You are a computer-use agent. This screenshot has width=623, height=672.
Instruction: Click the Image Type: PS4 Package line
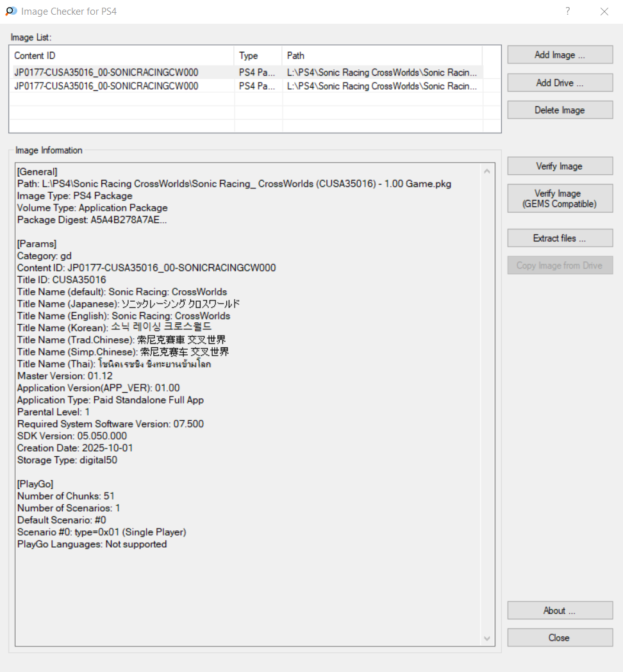tap(74, 196)
